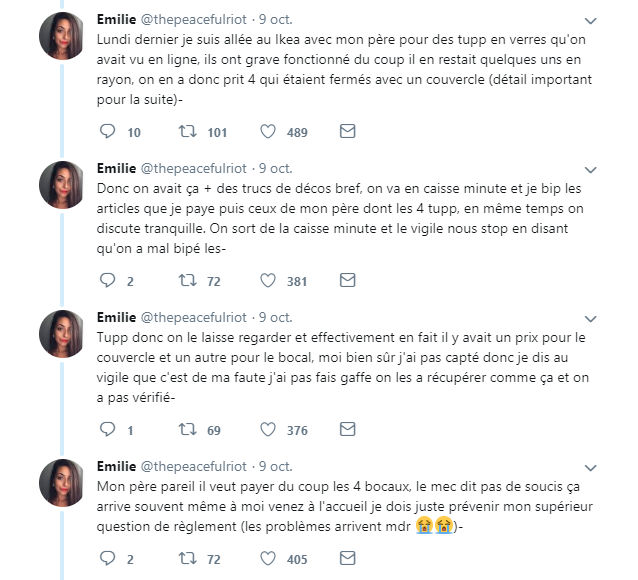Send the last tweet via envelope icon
Viewport: 638px width, 580px height.
tap(347, 558)
